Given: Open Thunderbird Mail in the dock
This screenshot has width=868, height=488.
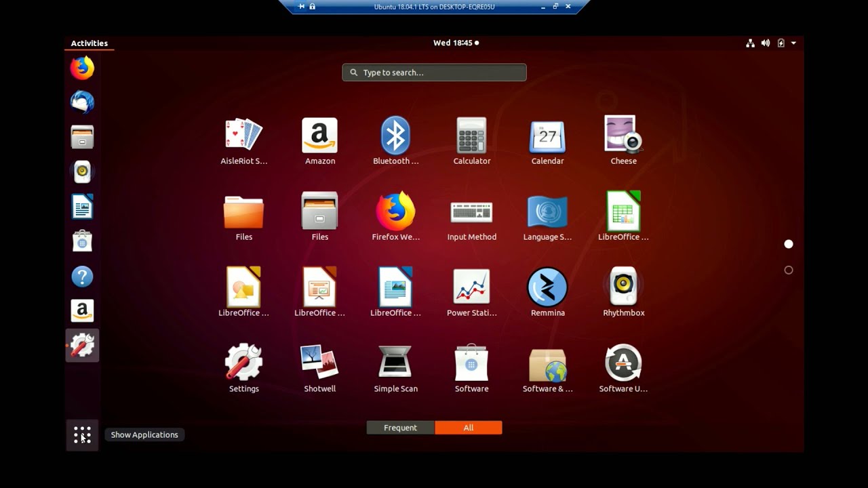Looking at the screenshot, I should click(82, 102).
